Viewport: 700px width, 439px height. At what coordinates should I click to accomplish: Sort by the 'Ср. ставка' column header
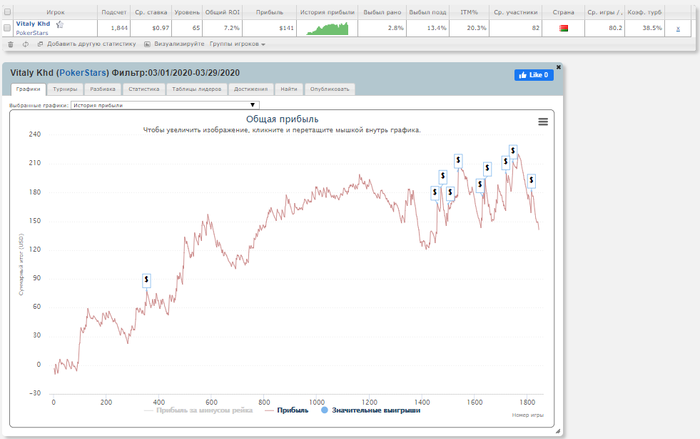click(151, 13)
